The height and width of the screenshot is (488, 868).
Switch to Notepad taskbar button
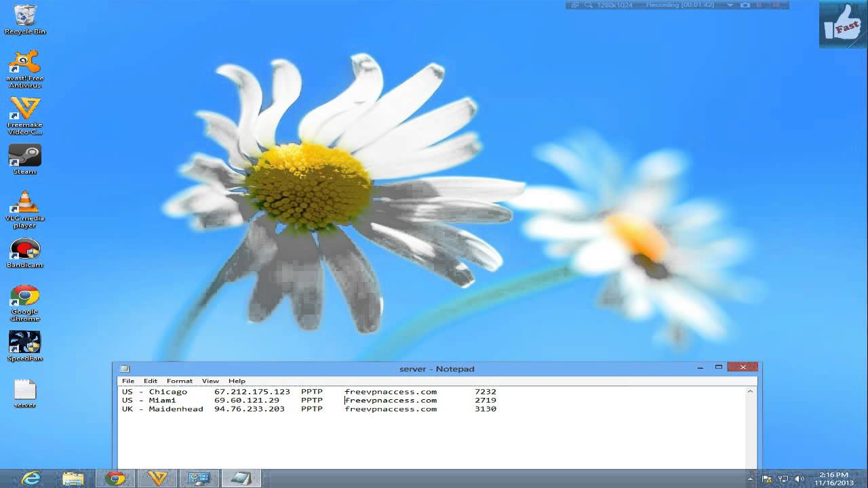241,478
